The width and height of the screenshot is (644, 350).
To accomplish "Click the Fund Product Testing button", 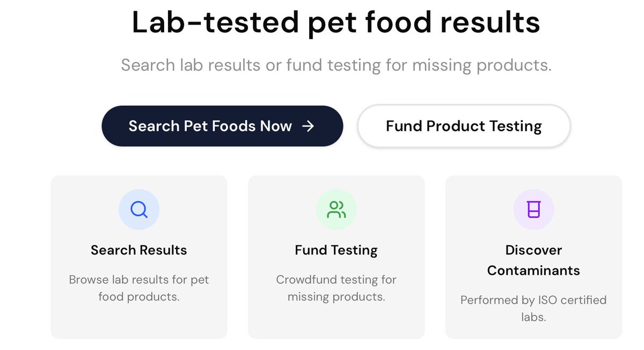I will pyautogui.click(x=464, y=126).
